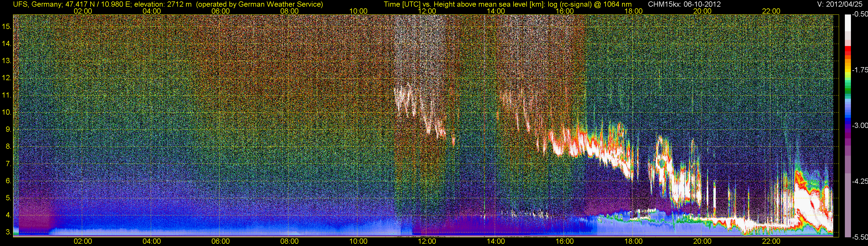The width and height of the screenshot is (868, 246).
Task: Click the '12:00' label on the bottom time axis
Action: [427, 241]
